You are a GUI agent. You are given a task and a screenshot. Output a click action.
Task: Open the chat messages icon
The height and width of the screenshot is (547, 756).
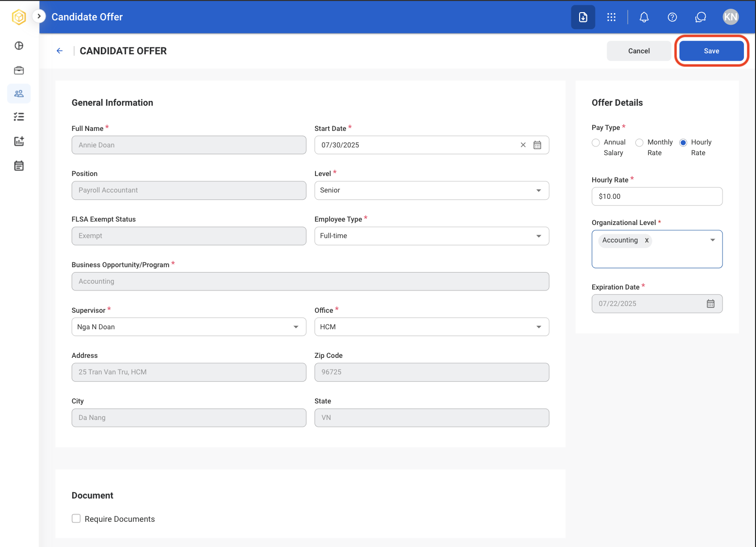(700, 17)
